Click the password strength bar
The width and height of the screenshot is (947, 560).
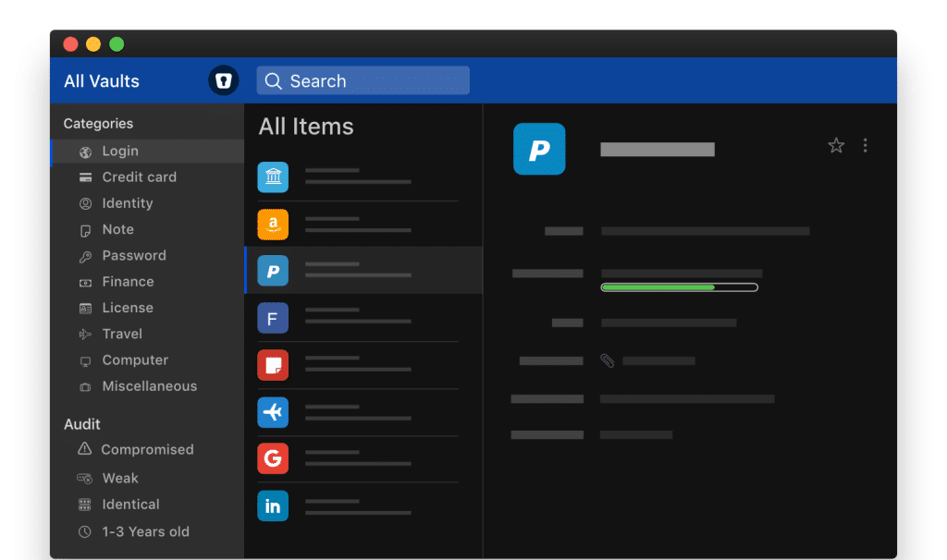click(679, 287)
